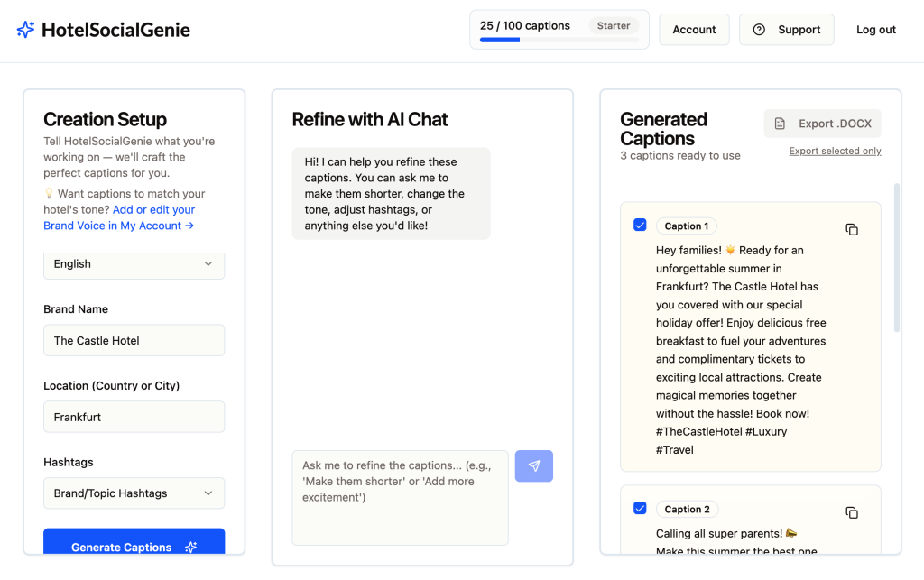Expand the Brand/Topic Hashtags dropdown

pos(134,493)
